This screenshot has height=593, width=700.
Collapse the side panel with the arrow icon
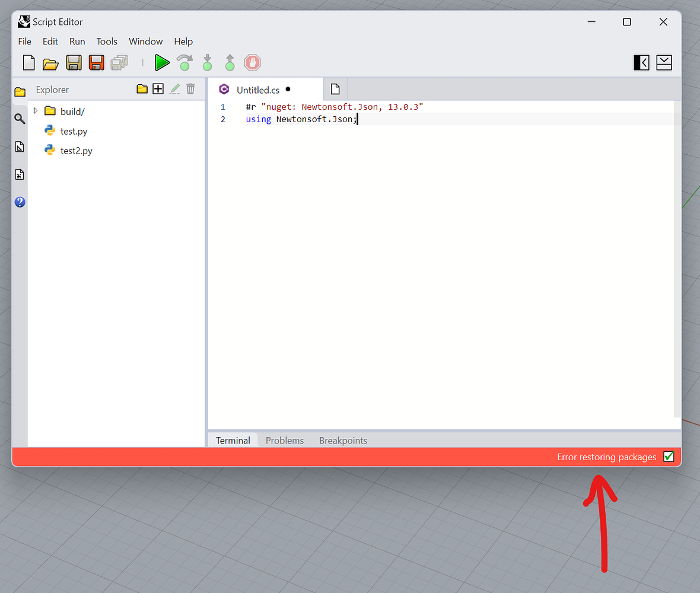(641, 62)
